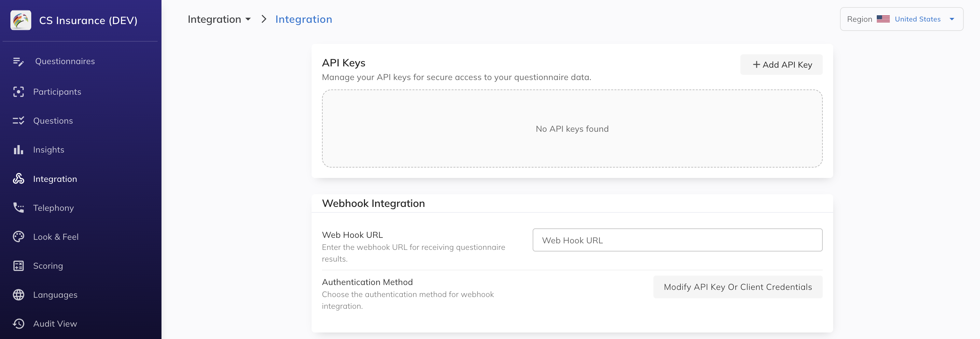This screenshot has width=980, height=339.
Task: Click the Languages globe icon
Action: click(18, 294)
